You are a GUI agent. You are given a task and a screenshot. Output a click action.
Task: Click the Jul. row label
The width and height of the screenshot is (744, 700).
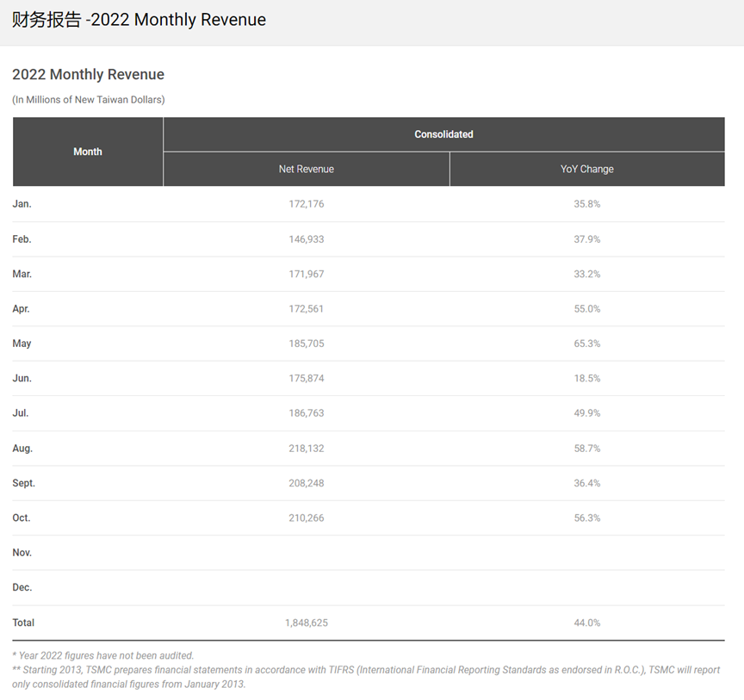(21, 413)
